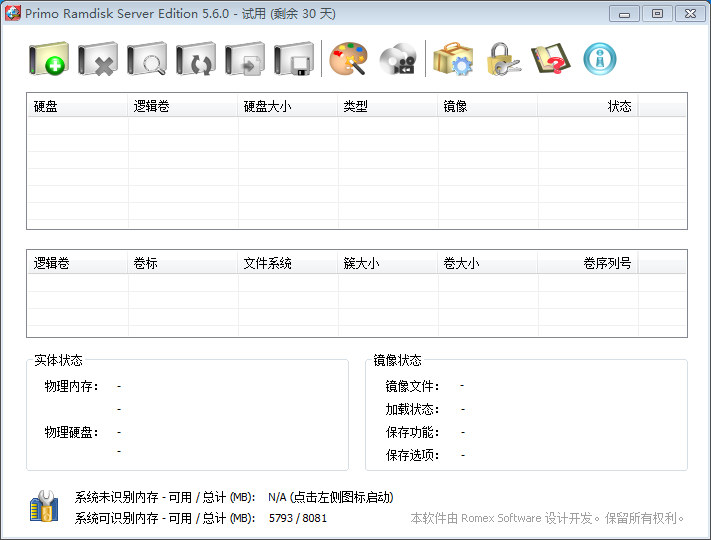Click the 状态 column header
The height and width of the screenshot is (540, 711).
588,106
